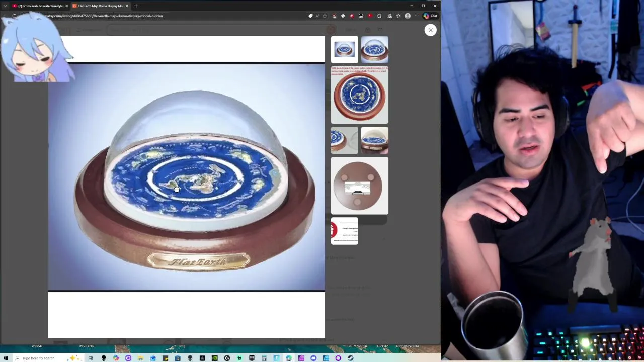
Task: Open NVIDIA app from the taskbar
Action: pyautogui.click(x=214, y=358)
